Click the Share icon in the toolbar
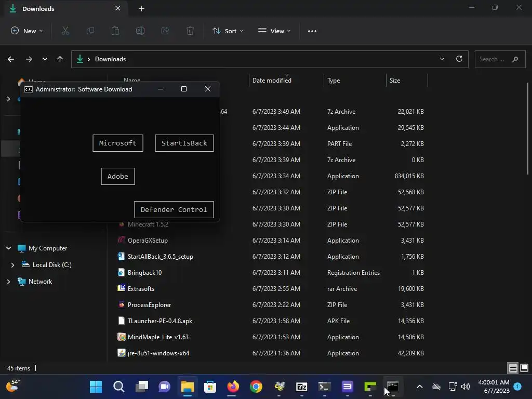Screen dimensions: 532x399 click(165, 31)
